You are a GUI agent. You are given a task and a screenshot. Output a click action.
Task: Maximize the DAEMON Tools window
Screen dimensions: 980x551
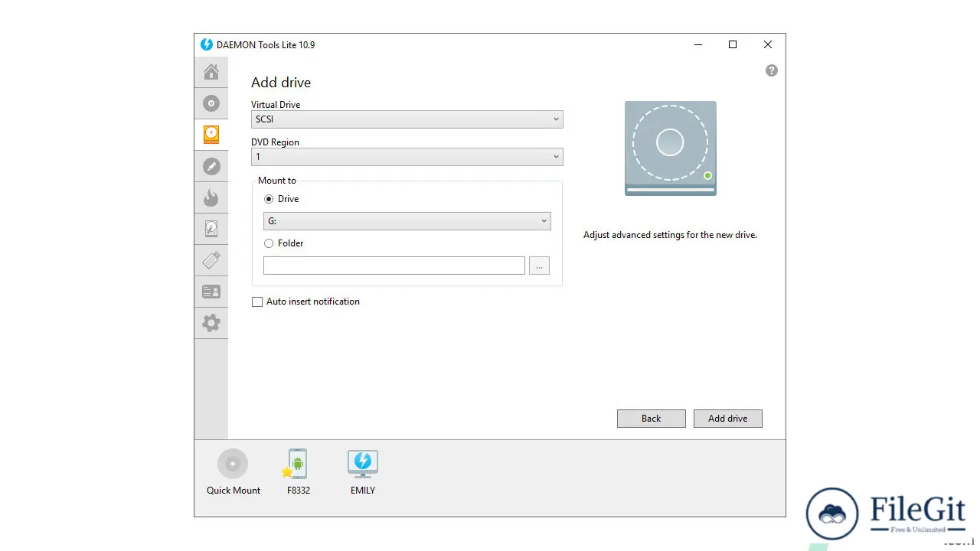pyautogui.click(x=733, y=44)
